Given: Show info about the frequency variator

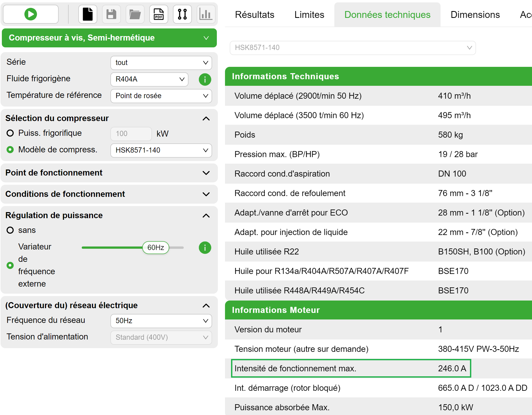Looking at the screenshot, I should 205,247.
